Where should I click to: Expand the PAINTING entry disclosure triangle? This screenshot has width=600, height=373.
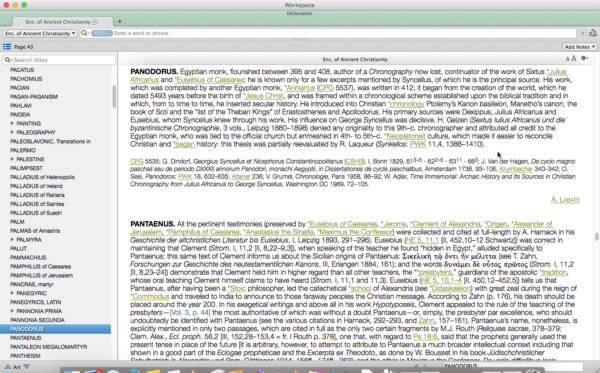pos(12,123)
